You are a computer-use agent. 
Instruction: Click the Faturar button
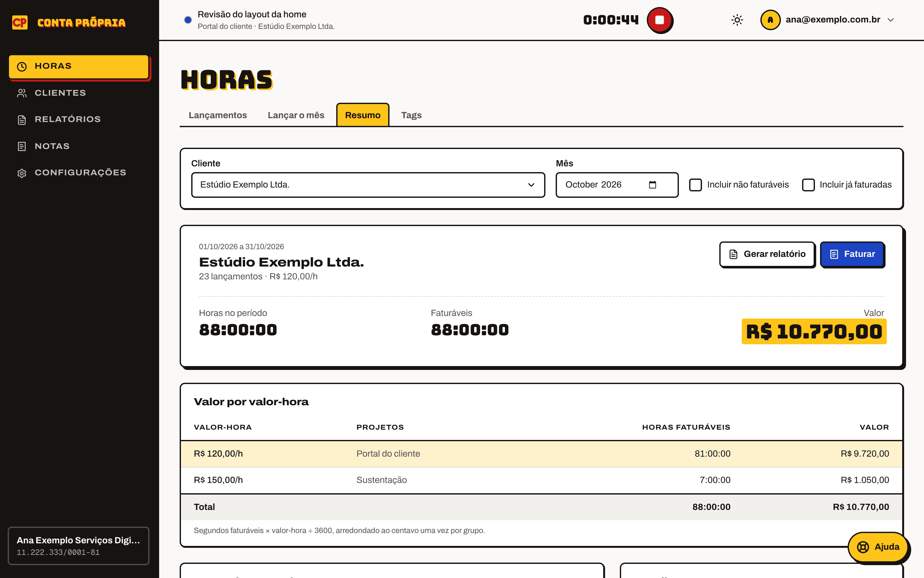point(852,254)
